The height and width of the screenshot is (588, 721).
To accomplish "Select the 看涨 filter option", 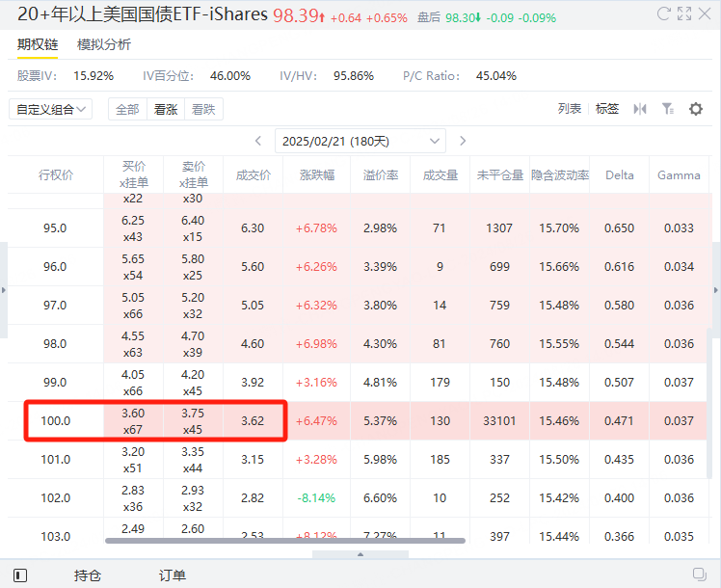I will click(x=166, y=110).
